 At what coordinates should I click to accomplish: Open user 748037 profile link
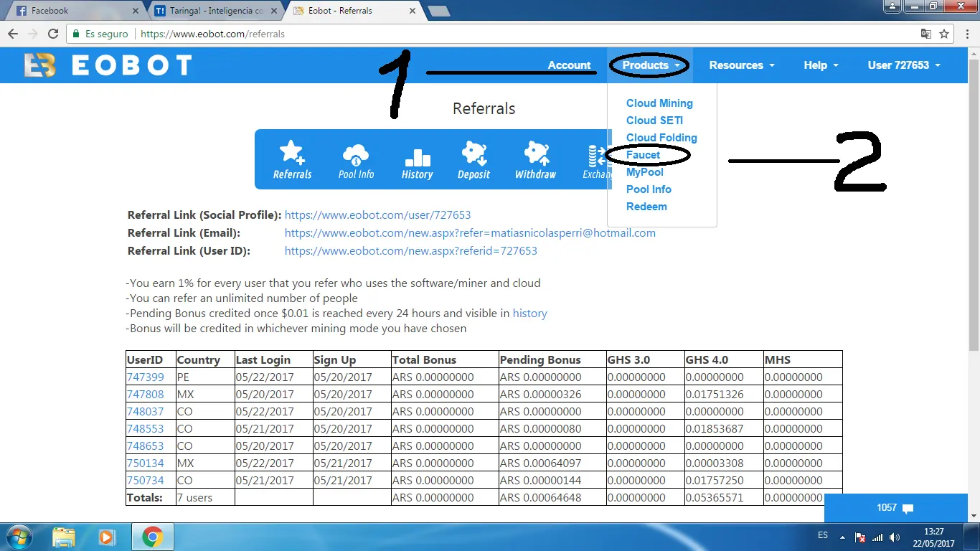[145, 412]
